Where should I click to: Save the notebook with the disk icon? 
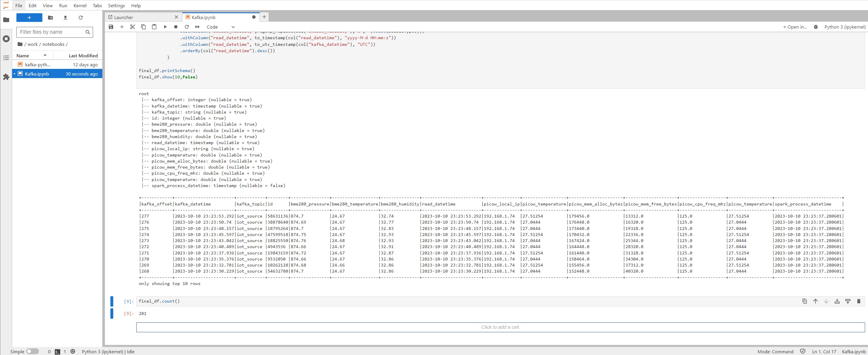111,27
